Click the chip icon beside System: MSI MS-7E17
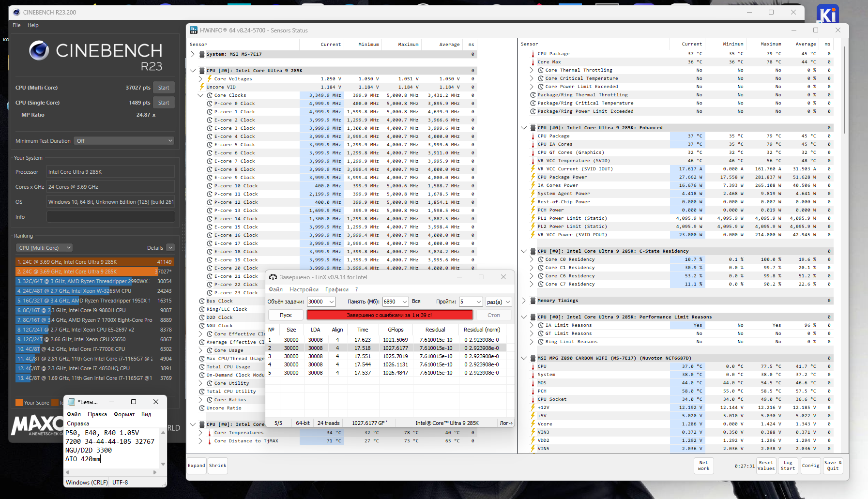Image resolution: width=868 pixels, height=499 pixels. (x=201, y=54)
